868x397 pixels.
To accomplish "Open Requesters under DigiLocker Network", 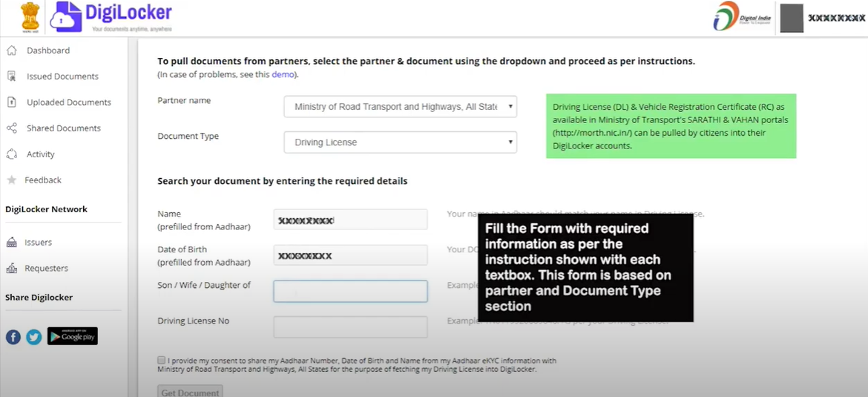I will [47, 269].
